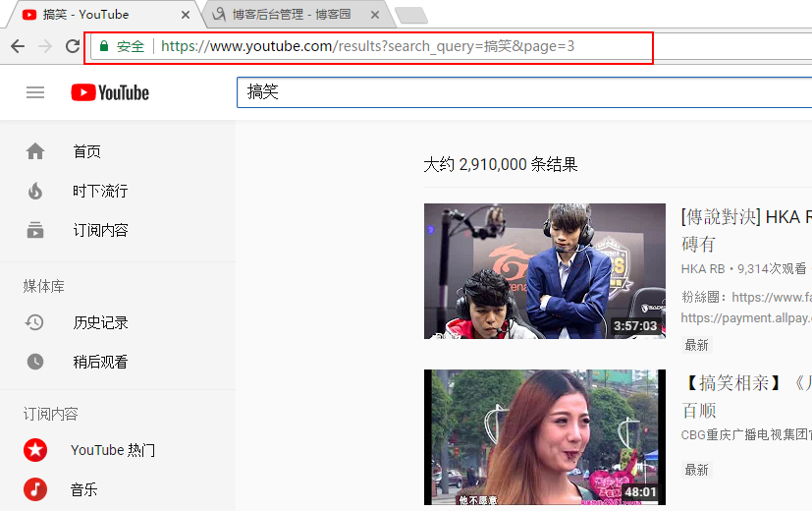This screenshot has width=812, height=511.
Task: Click the green secure lock icon
Action: (104, 46)
